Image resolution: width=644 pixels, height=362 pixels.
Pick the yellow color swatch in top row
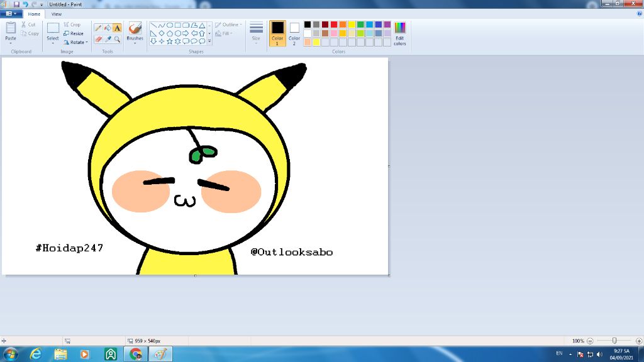coord(352,25)
